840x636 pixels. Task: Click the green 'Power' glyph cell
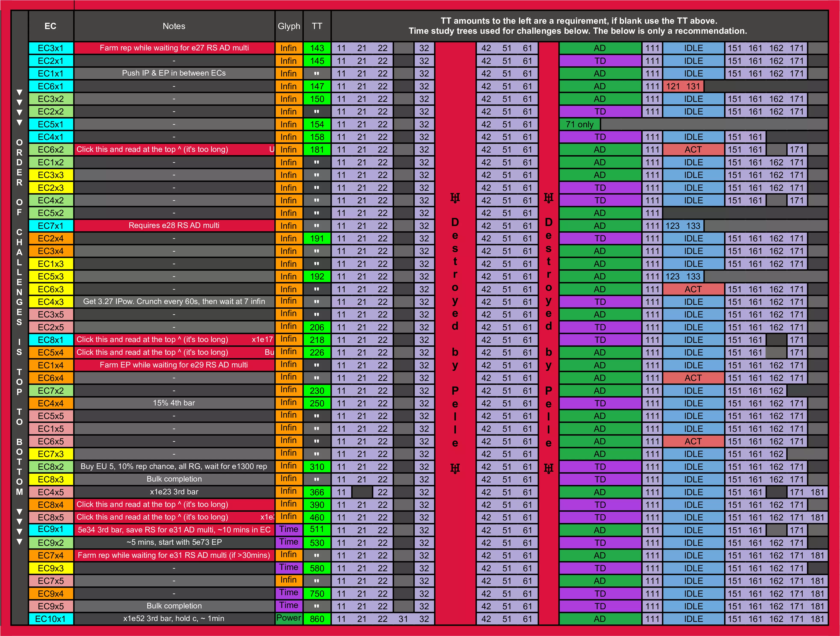[x=289, y=618]
